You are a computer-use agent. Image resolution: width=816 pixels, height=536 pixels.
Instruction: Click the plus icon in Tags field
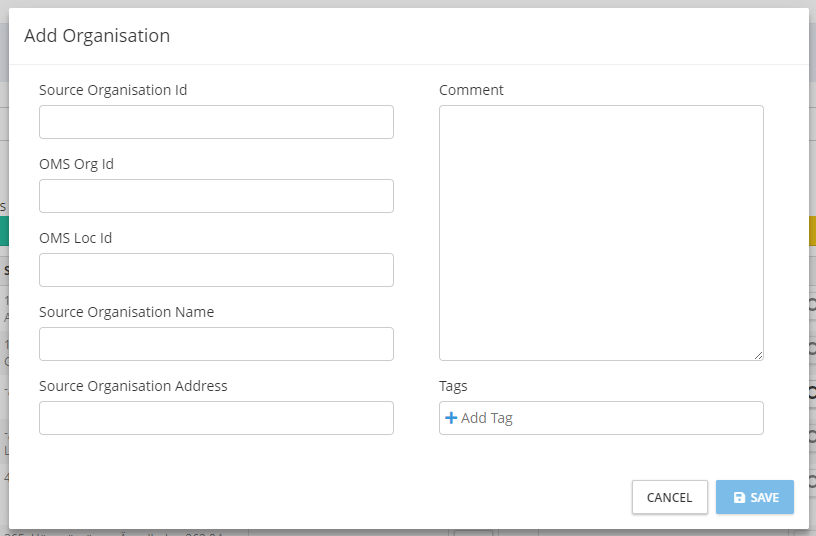click(x=450, y=418)
